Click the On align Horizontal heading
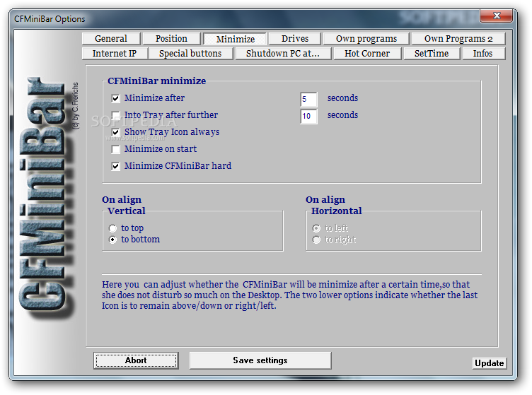 (334, 206)
